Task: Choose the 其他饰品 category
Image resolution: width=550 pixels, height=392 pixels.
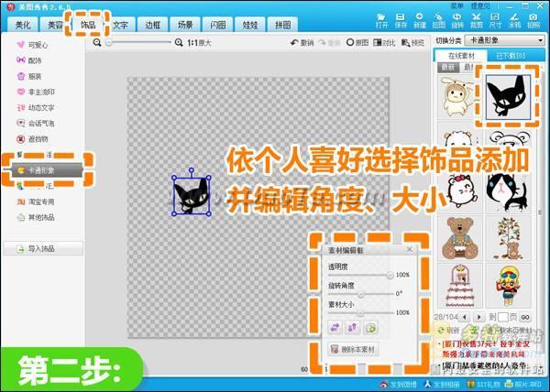Action: pyautogui.click(x=36, y=218)
